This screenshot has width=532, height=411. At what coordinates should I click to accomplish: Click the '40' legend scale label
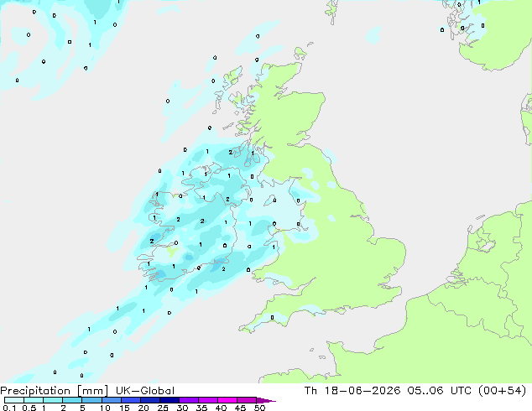pos(221,408)
